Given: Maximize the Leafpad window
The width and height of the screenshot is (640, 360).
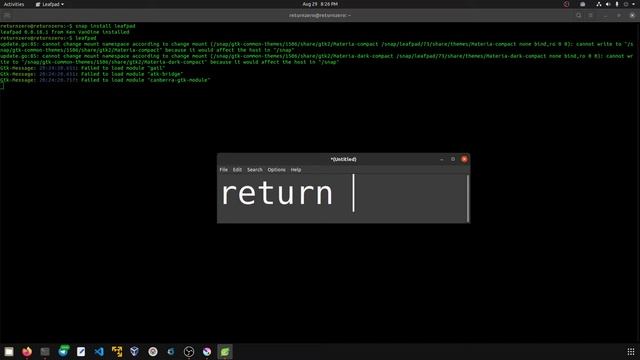Looking at the screenshot, I should (x=453, y=159).
